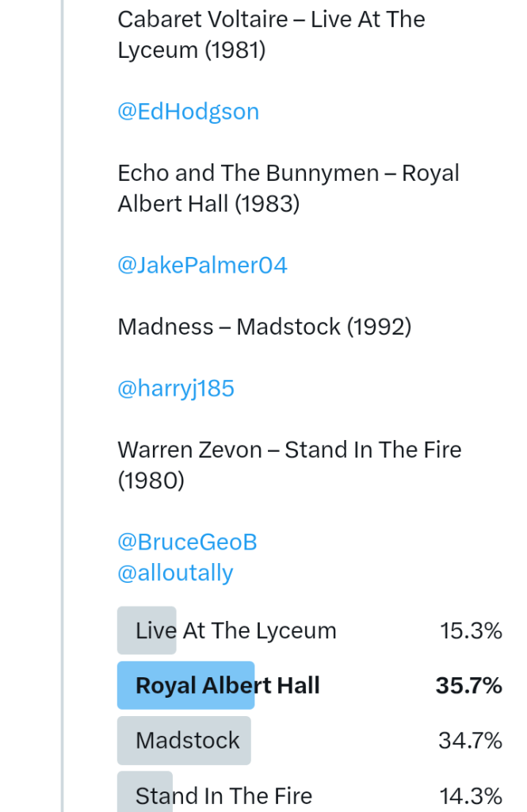The image size is (527, 812).
Task: Open the @EdHodgson profile mention
Action: [188, 112]
